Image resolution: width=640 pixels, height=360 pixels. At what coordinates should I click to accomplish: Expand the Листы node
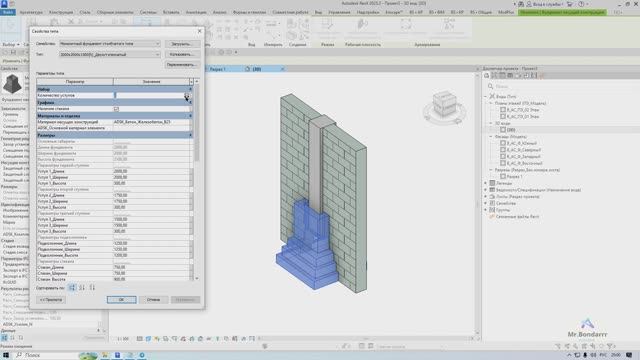tap(486, 196)
